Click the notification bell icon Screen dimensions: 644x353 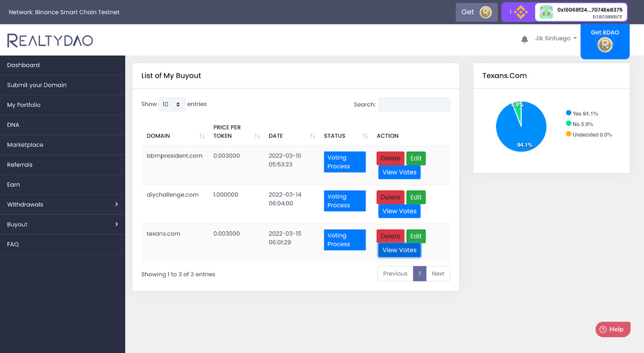(524, 40)
